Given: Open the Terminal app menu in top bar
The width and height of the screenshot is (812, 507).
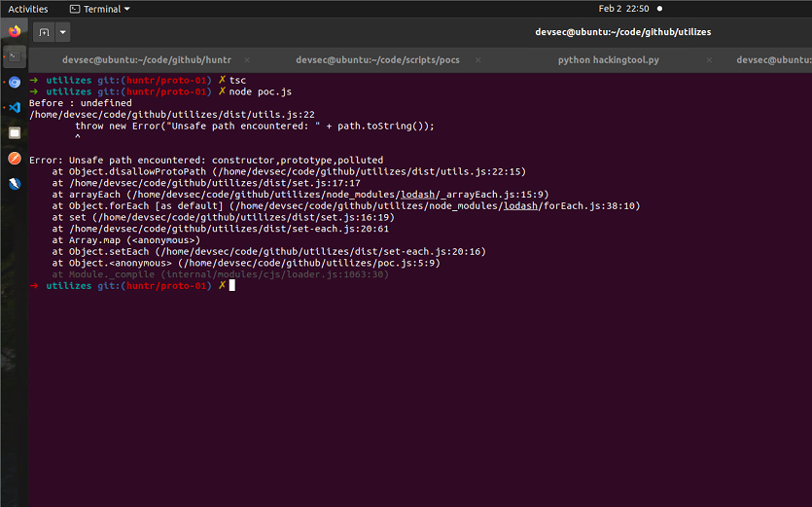Looking at the screenshot, I should (100, 9).
